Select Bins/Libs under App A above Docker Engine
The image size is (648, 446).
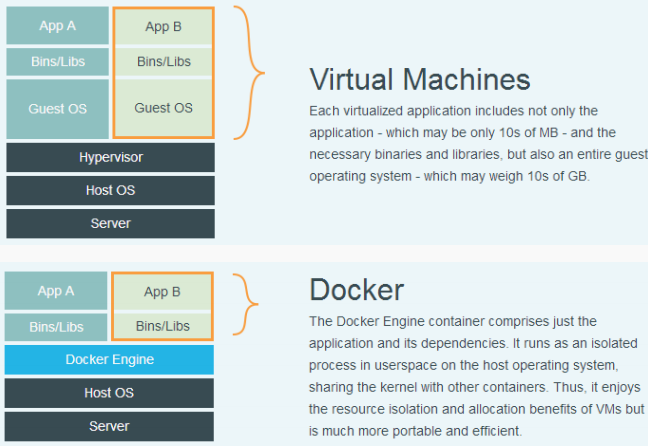(x=56, y=327)
